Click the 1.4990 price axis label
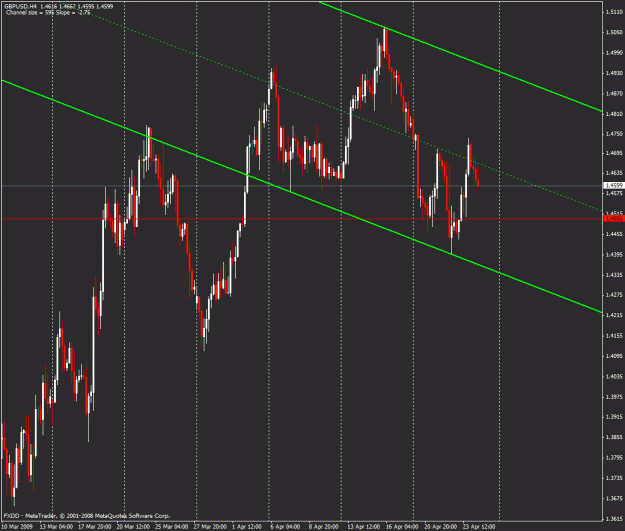The height and width of the screenshot is (531, 625). (x=614, y=53)
